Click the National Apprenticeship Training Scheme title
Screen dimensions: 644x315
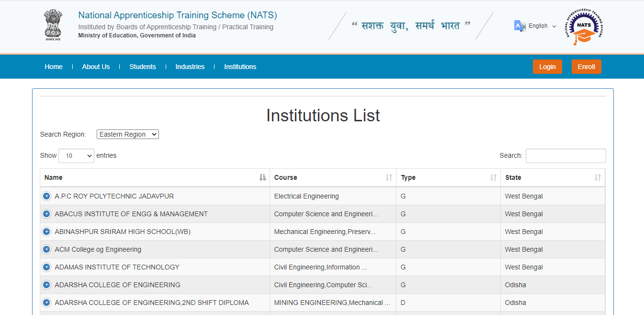coord(178,15)
